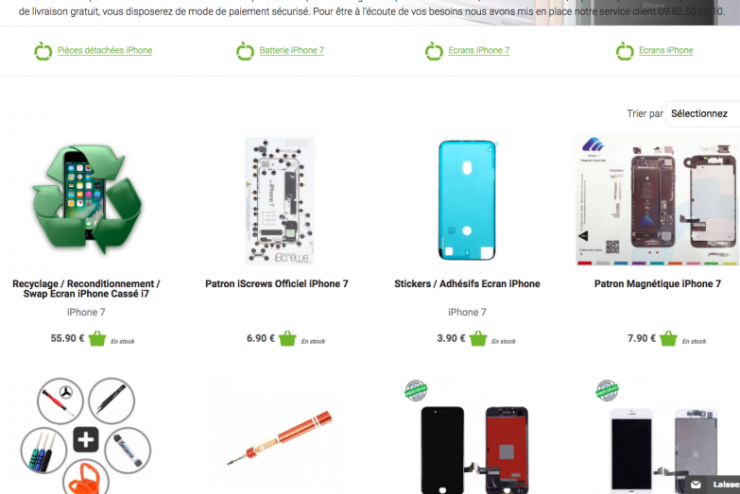740x494 pixels.
Task: Click apple icon next to Ecrans iPhone 7
Action: point(434,51)
